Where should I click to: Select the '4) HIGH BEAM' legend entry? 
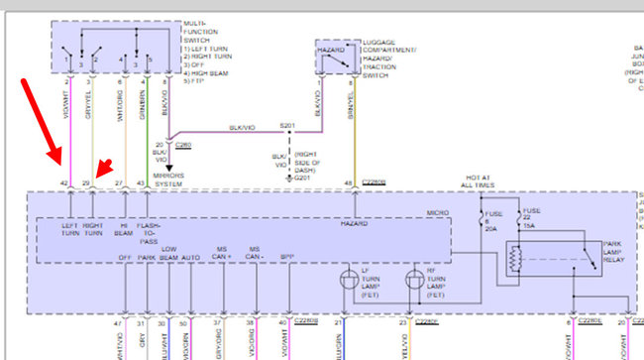coord(205,73)
